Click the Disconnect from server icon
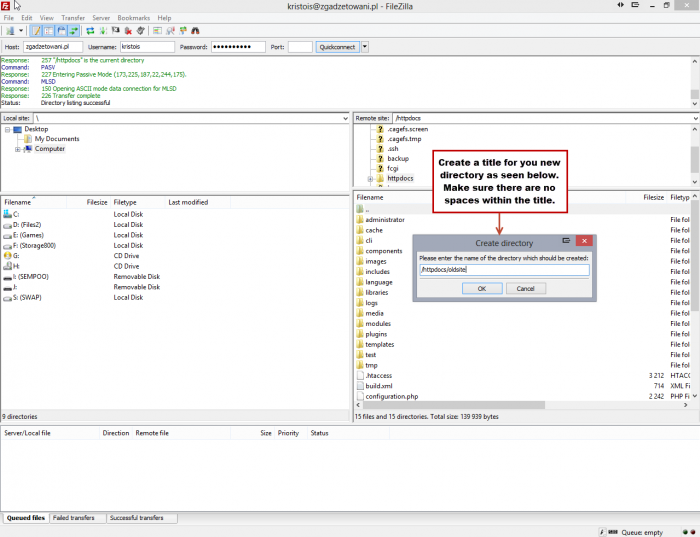Screen dimensions: 700x537 coord(129,31)
